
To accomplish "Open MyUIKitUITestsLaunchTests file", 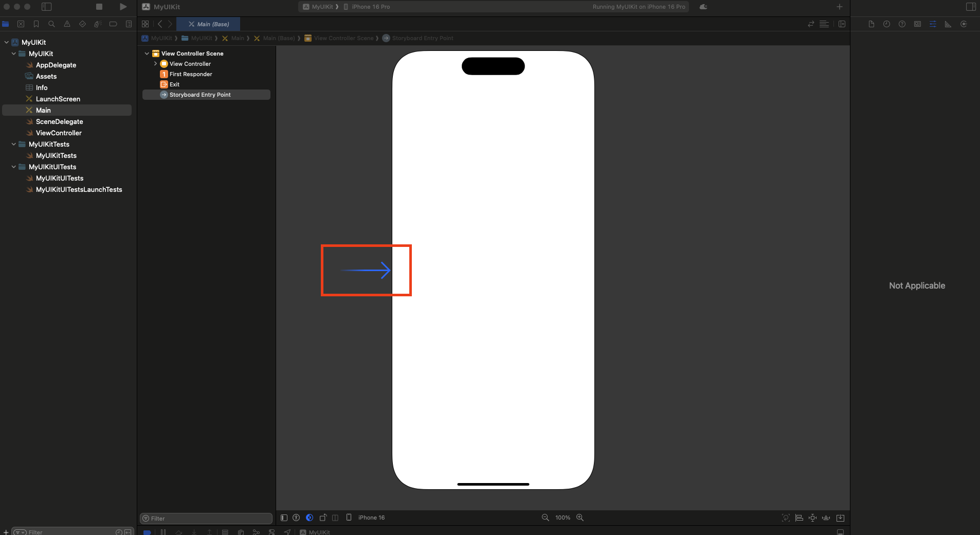I will (x=79, y=189).
